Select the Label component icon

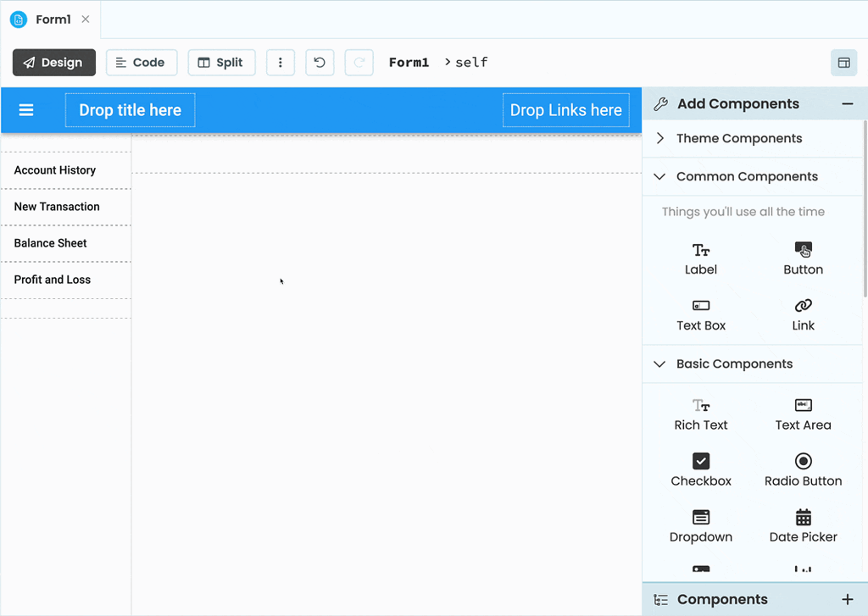click(x=700, y=251)
